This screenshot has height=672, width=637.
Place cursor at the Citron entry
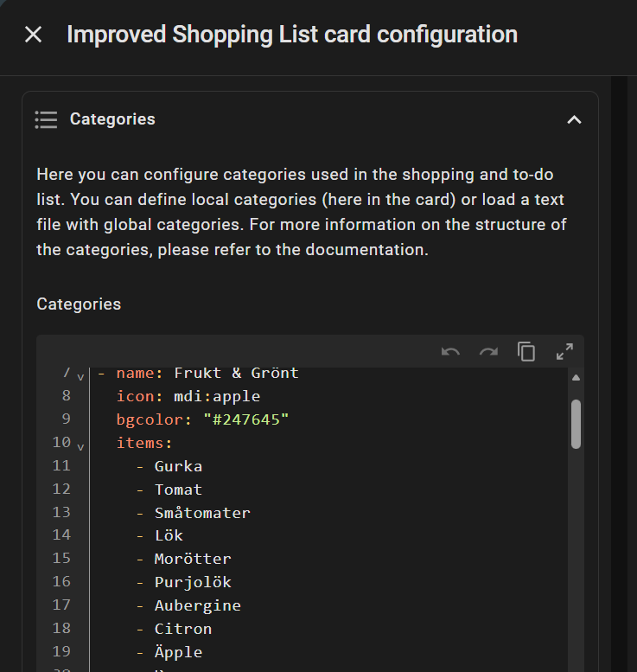pos(182,629)
